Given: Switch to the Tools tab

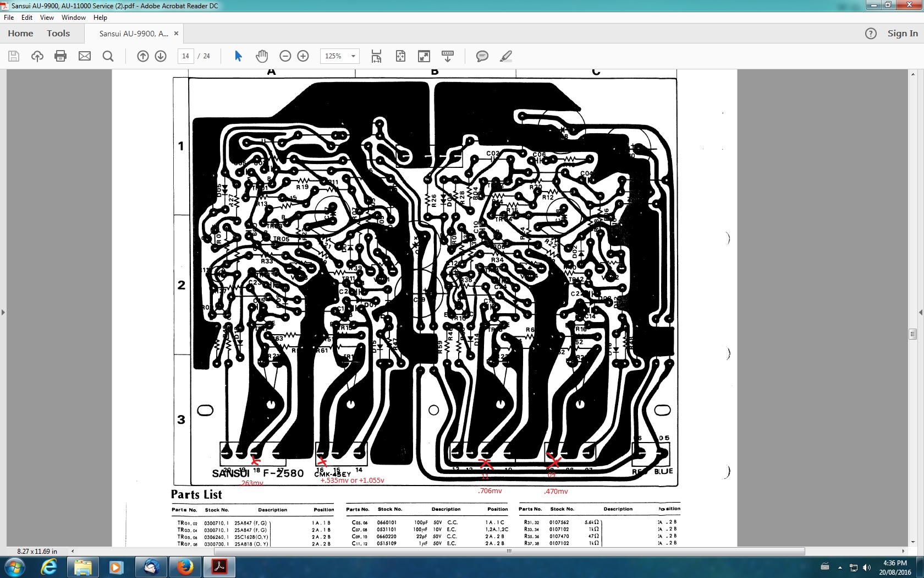Looking at the screenshot, I should coord(58,34).
